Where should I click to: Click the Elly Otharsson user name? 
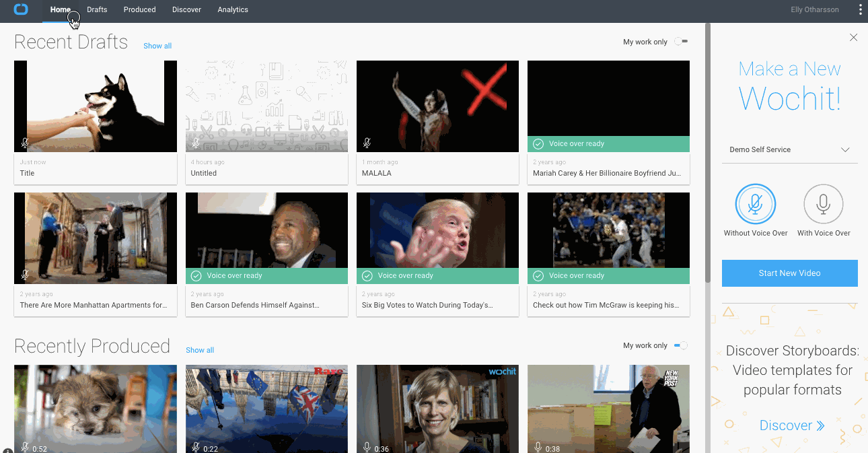point(814,9)
